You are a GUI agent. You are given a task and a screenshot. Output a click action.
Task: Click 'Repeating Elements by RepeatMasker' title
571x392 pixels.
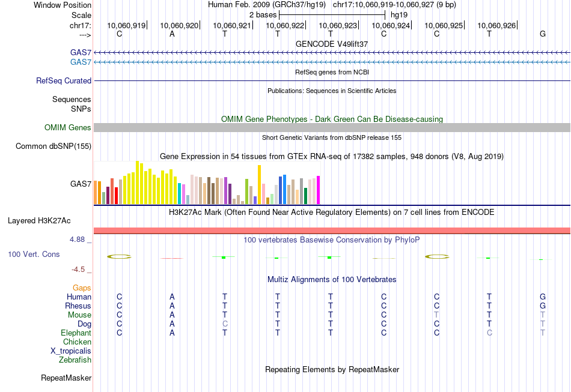pyautogui.click(x=332, y=370)
